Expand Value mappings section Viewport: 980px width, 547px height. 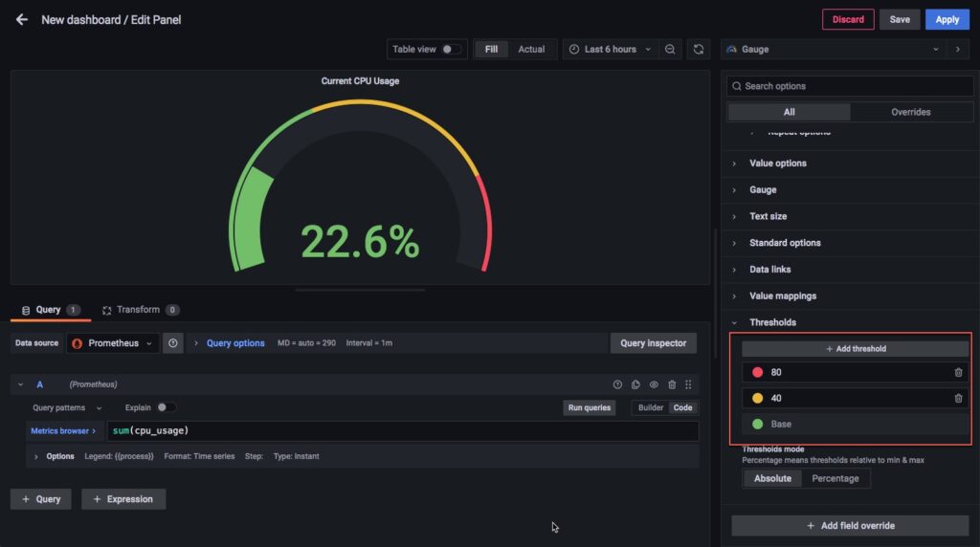(x=783, y=296)
